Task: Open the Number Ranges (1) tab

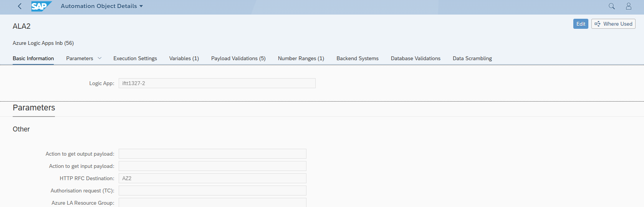Action: [x=301, y=58]
